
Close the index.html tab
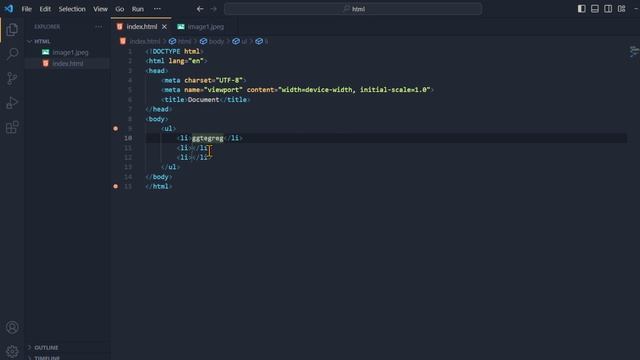[164, 27]
